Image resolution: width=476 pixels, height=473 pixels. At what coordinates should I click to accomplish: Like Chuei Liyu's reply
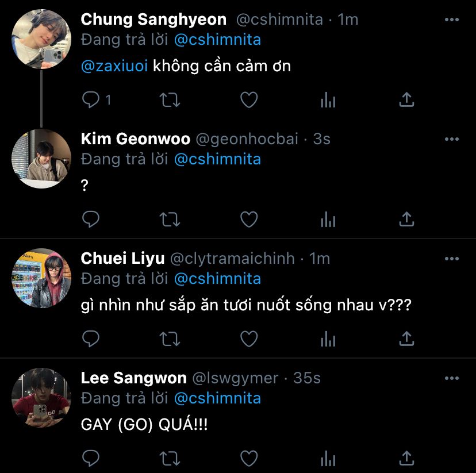coord(248,339)
